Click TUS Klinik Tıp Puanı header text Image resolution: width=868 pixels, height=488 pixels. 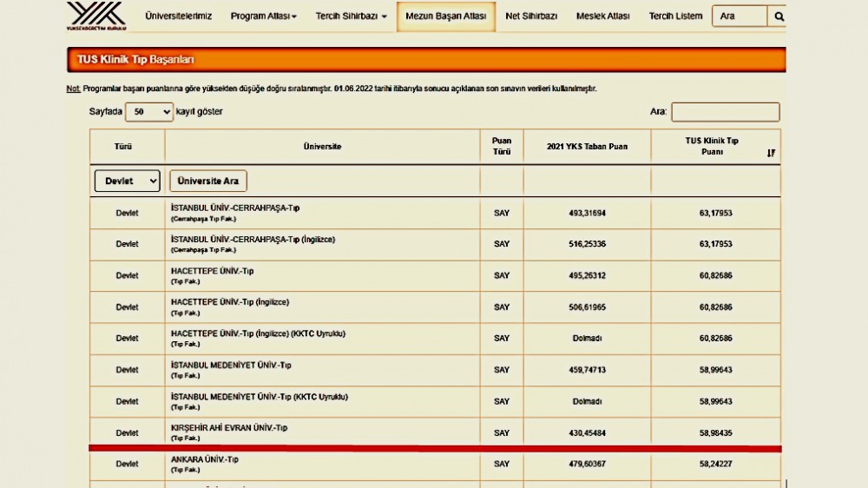[712, 147]
